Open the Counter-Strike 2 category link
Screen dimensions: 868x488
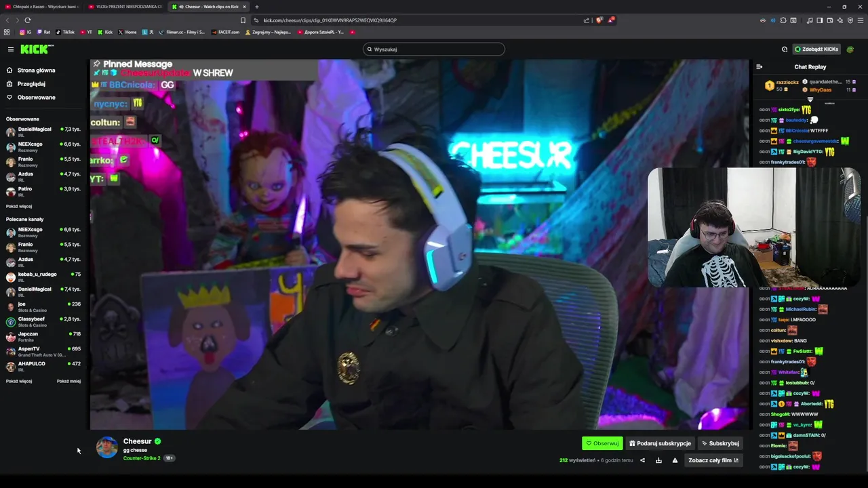(x=142, y=458)
